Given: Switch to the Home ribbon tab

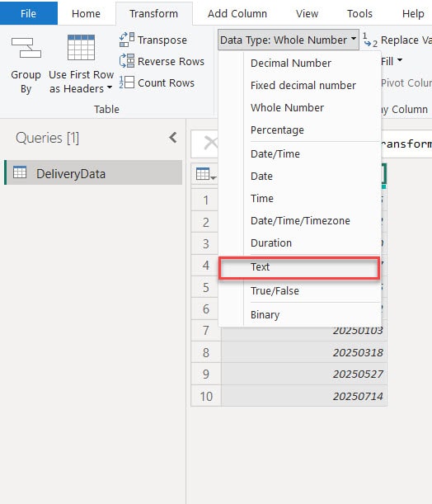Looking at the screenshot, I should (86, 13).
